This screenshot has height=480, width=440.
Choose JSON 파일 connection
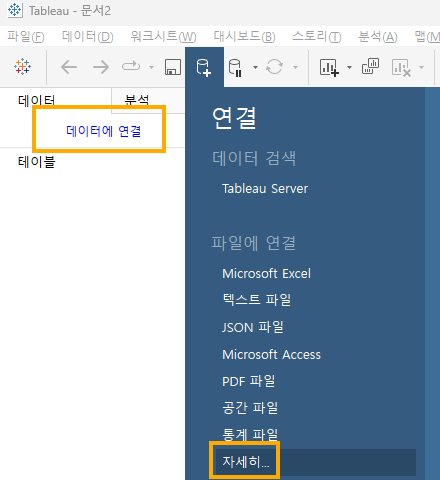coord(253,327)
